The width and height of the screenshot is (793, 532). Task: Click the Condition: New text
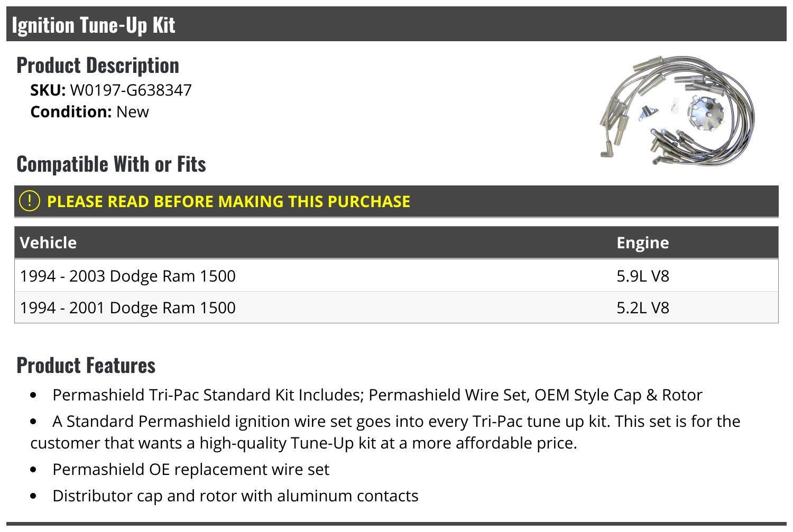click(89, 112)
